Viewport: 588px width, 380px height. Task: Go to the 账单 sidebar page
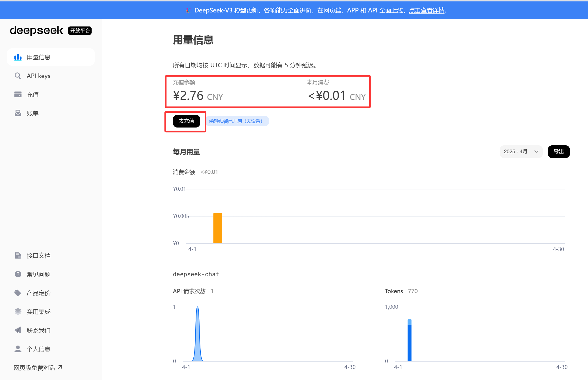tap(33, 113)
